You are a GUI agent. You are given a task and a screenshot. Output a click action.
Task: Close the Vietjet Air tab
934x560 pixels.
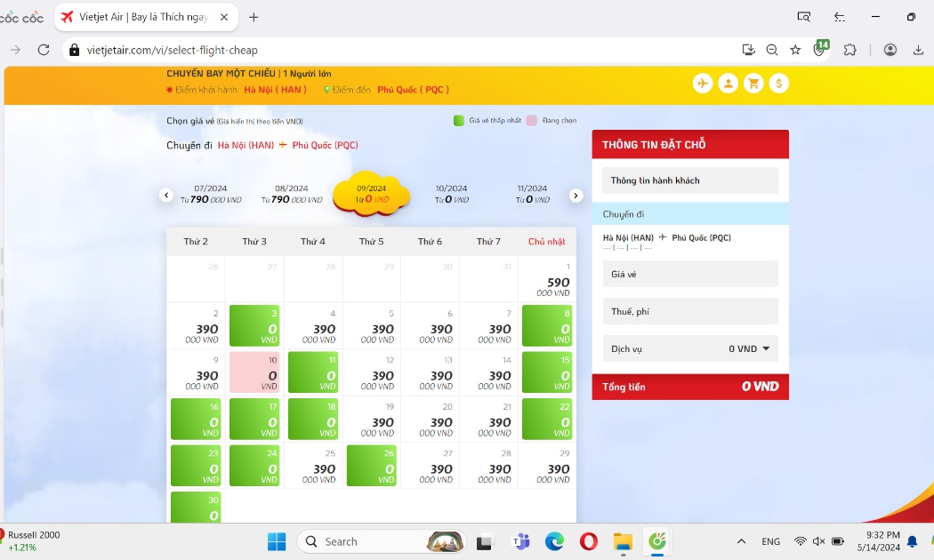(x=224, y=17)
